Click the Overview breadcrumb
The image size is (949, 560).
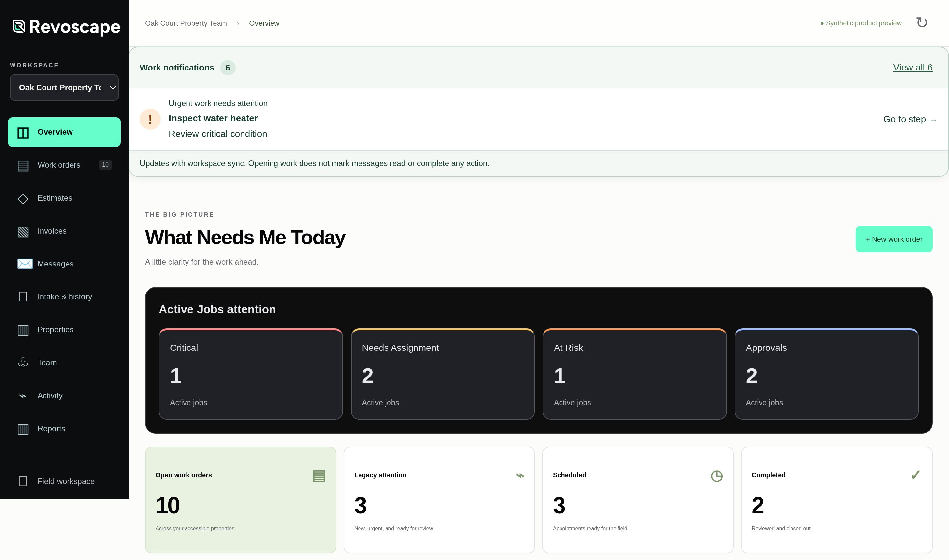(x=264, y=23)
